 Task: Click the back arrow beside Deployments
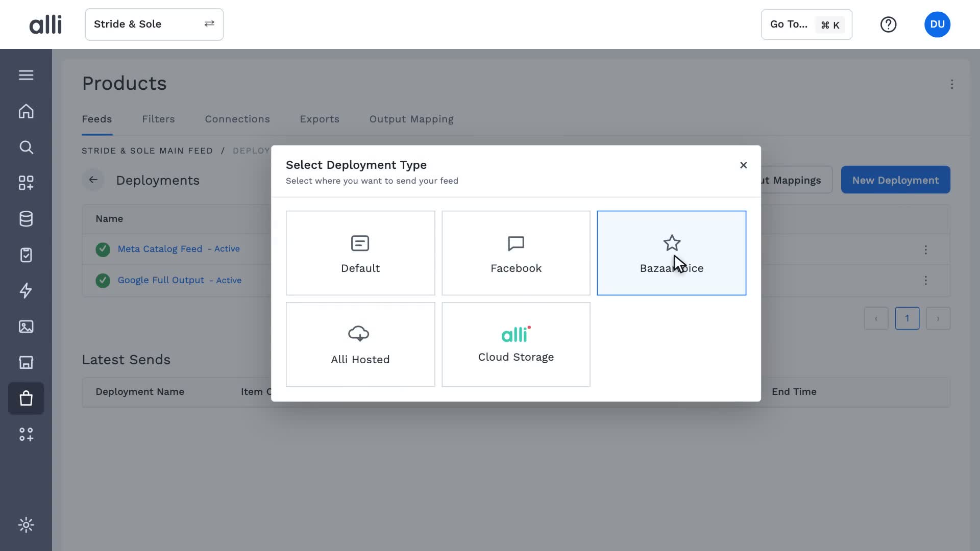click(93, 180)
